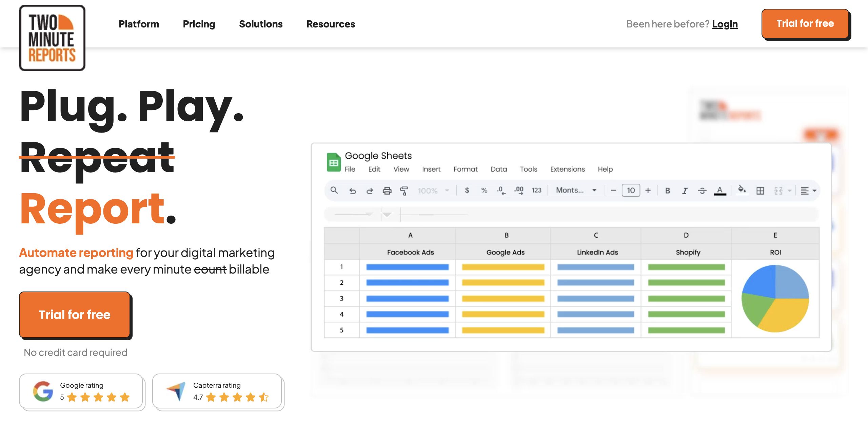Click the fill color paint bucket icon
Screen dimensions: 868x442
(x=742, y=190)
